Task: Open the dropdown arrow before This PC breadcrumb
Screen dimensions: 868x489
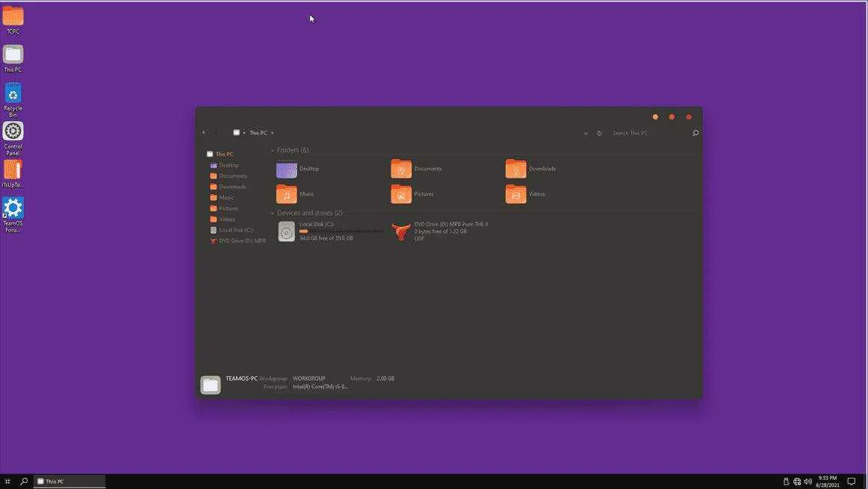Action: tap(244, 133)
